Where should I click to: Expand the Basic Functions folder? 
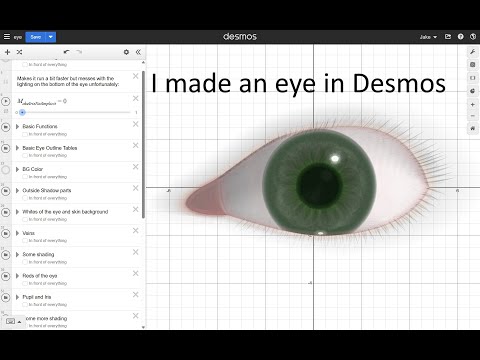[x=17, y=126]
